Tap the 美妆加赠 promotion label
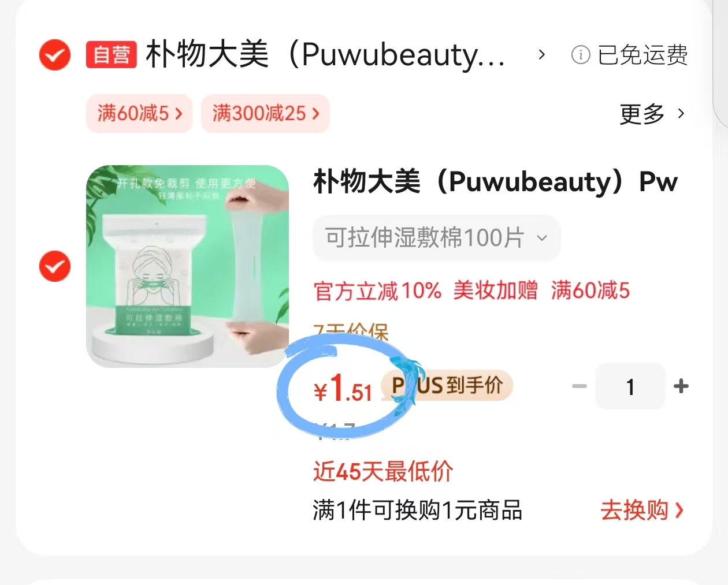This screenshot has width=728, height=585. click(495, 290)
